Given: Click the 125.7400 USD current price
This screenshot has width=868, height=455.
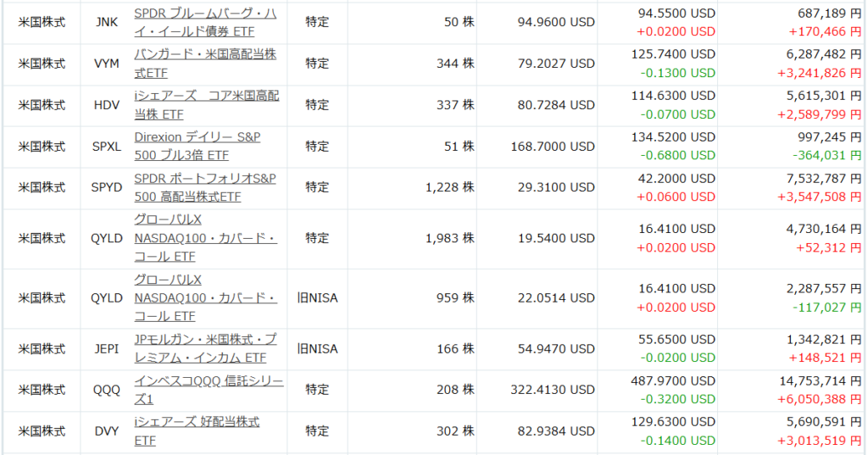Looking at the screenshot, I should (x=673, y=54).
